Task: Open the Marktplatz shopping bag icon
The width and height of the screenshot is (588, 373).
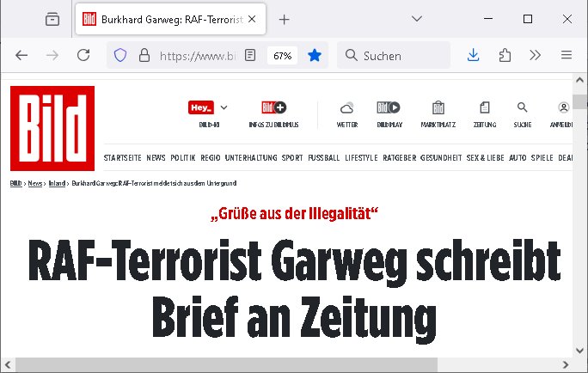Action: pyautogui.click(x=438, y=107)
